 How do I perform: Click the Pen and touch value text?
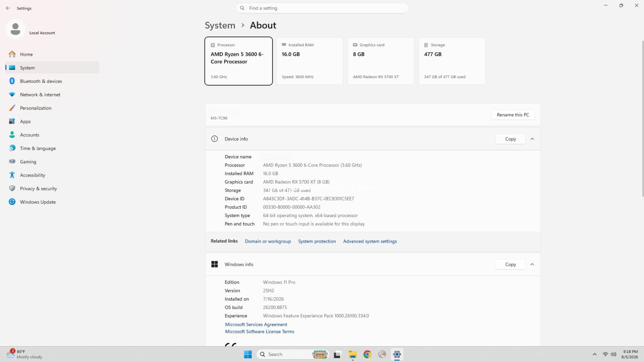coord(314,224)
